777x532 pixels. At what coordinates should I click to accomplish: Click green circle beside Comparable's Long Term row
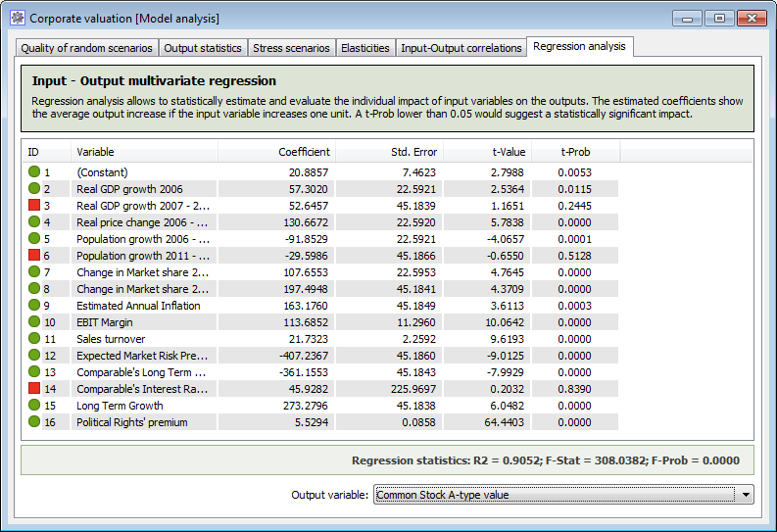(34, 372)
